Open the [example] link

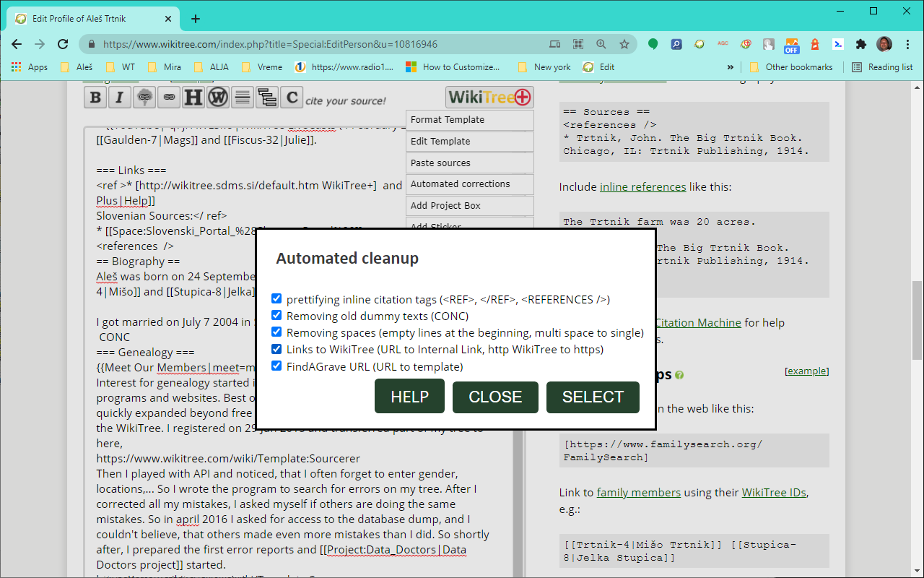pos(806,371)
